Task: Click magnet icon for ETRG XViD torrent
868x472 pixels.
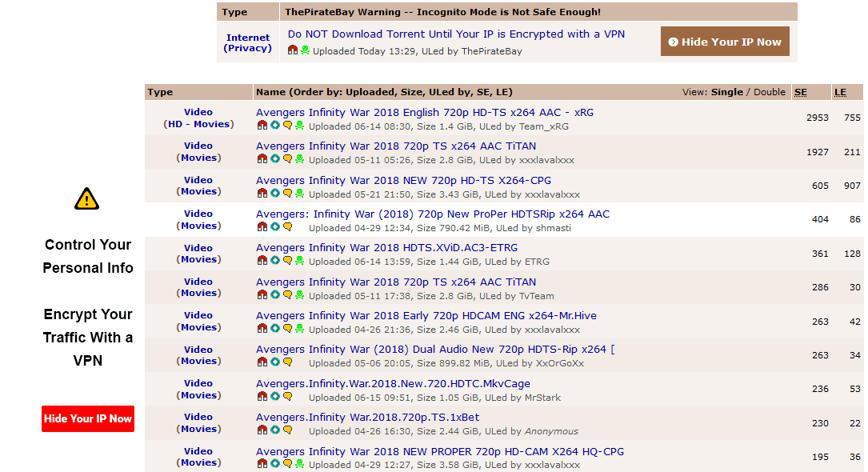Action: click(x=262, y=261)
